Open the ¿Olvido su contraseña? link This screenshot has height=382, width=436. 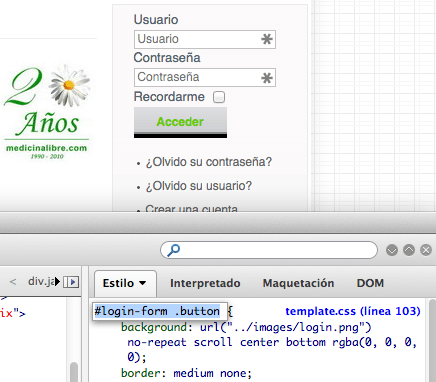click(209, 162)
